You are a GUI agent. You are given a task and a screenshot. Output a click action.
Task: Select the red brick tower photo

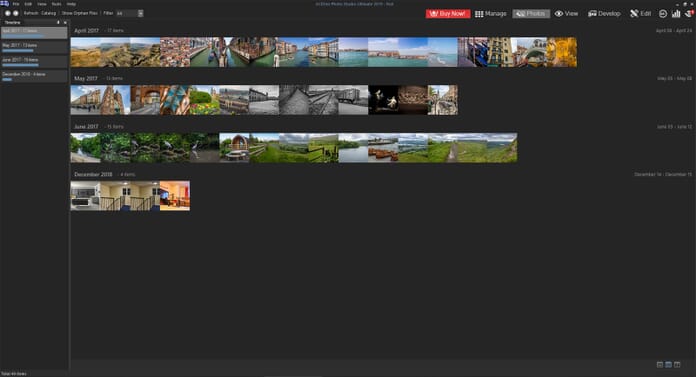tap(115, 100)
